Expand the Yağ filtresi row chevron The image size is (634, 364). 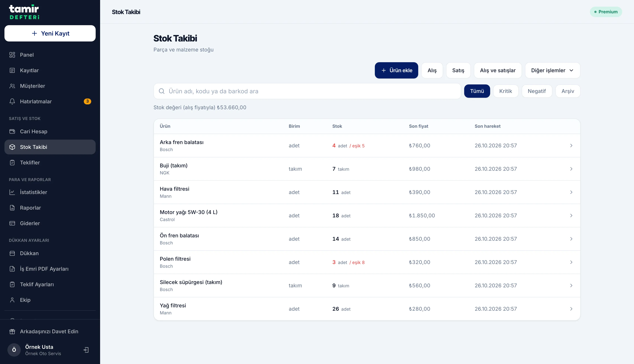pos(571,309)
